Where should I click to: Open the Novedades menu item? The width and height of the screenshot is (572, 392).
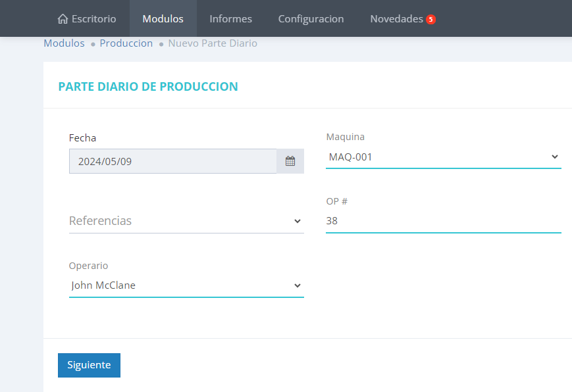[x=396, y=19]
